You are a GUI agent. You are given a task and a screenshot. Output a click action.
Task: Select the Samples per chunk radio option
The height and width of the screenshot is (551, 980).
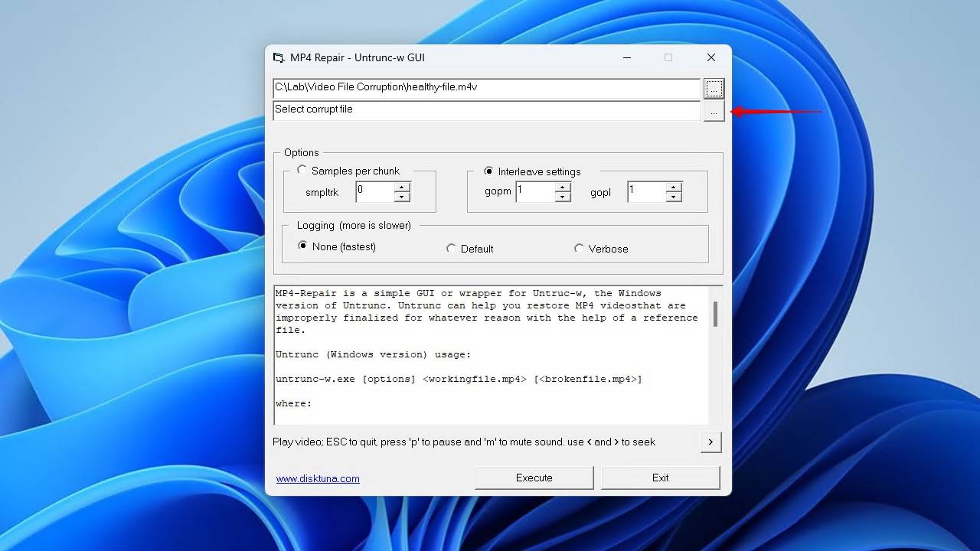302,171
